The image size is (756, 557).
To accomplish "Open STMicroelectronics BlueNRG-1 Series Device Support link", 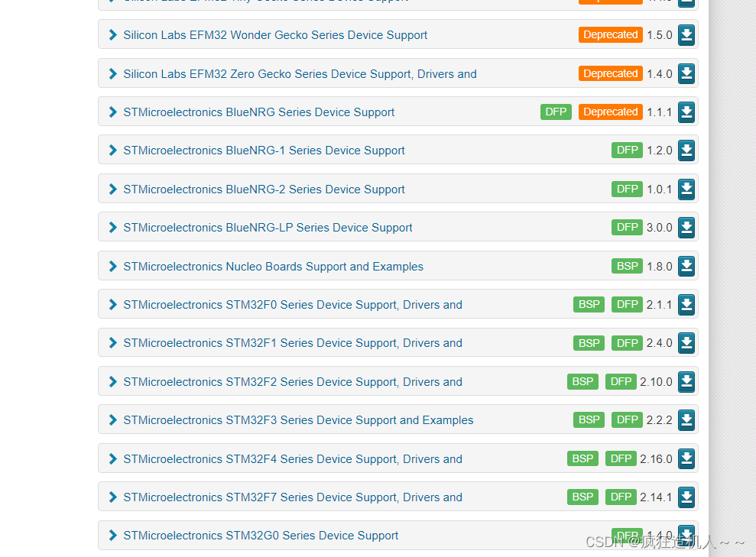I will (264, 151).
